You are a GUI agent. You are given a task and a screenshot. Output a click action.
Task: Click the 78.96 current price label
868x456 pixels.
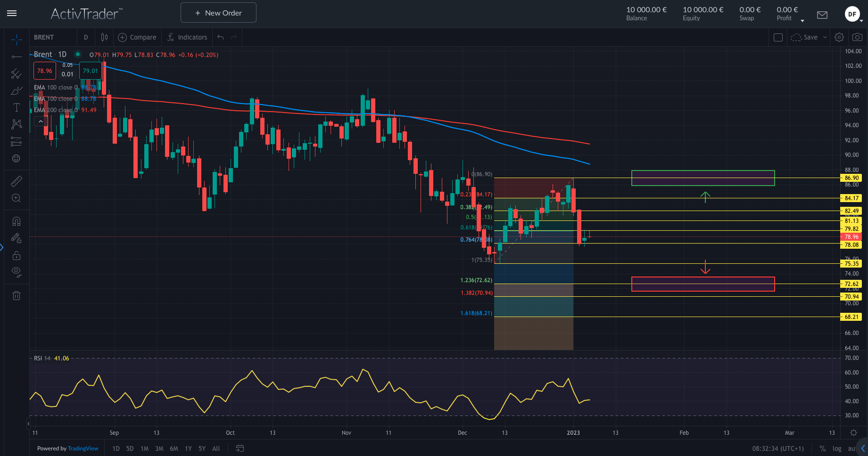851,236
